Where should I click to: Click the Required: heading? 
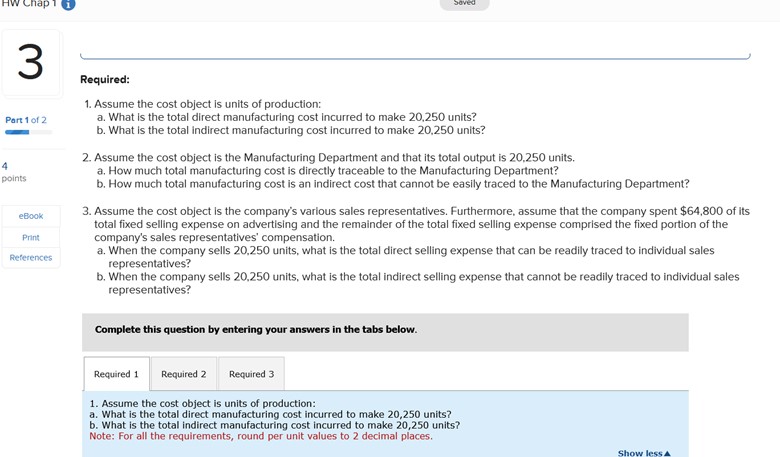tap(105, 80)
